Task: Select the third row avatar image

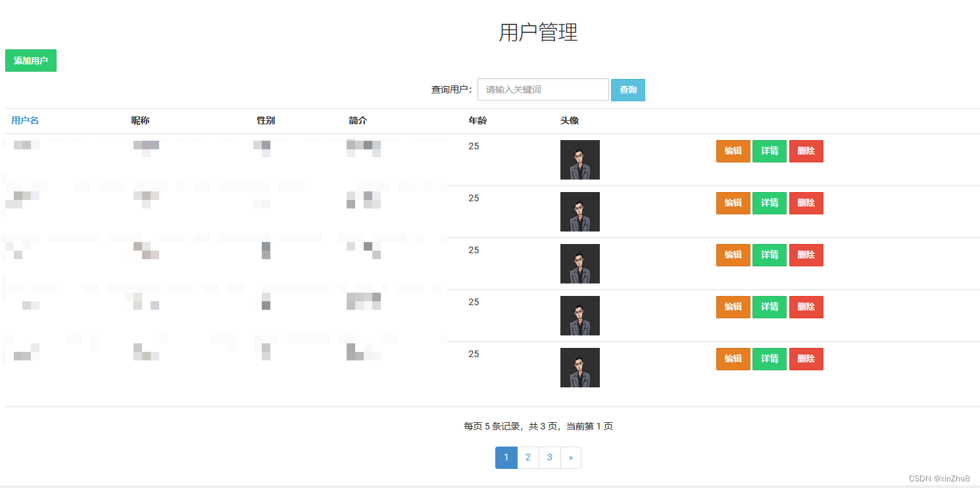Action: 579,264
